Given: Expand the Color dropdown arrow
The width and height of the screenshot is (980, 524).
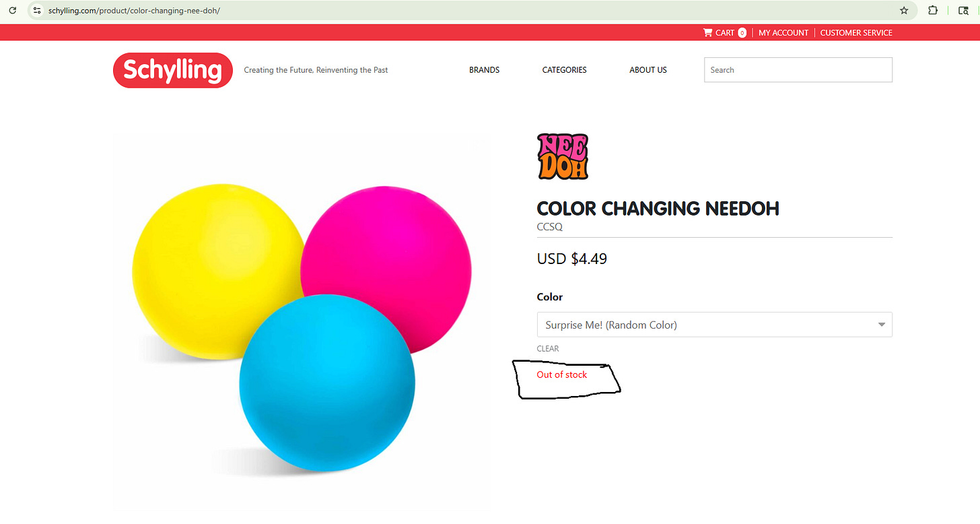Looking at the screenshot, I should tap(882, 325).
